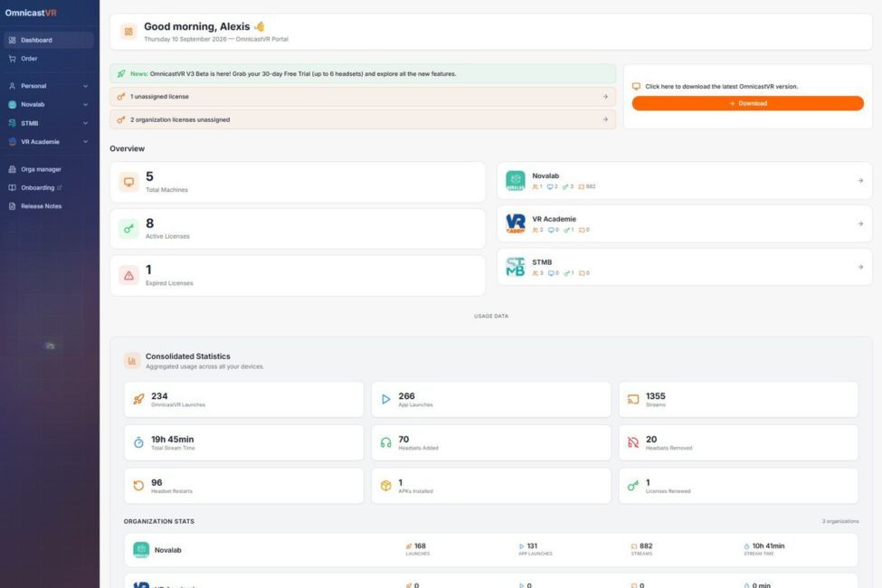Click the arrow on STMB overview card

[x=860, y=267]
